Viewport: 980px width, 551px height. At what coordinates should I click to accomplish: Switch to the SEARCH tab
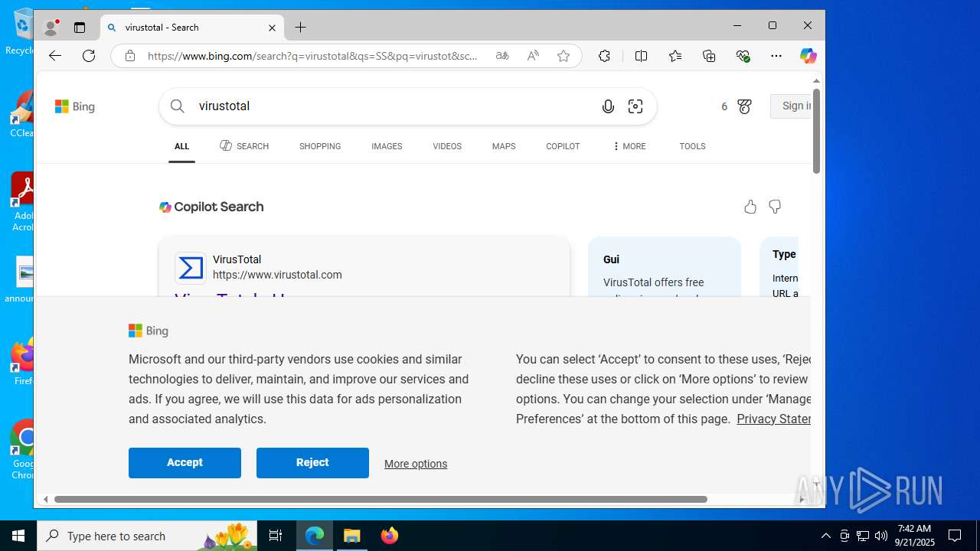[244, 146]
